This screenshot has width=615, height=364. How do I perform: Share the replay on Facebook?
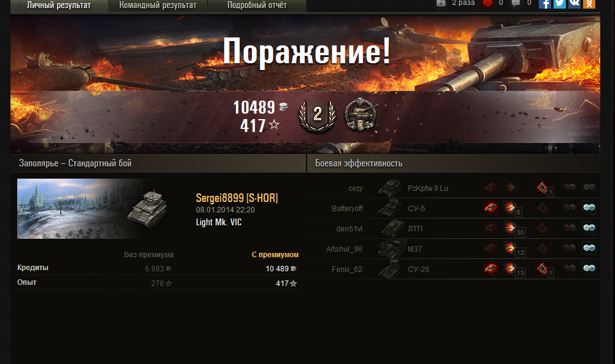[544, 4]
